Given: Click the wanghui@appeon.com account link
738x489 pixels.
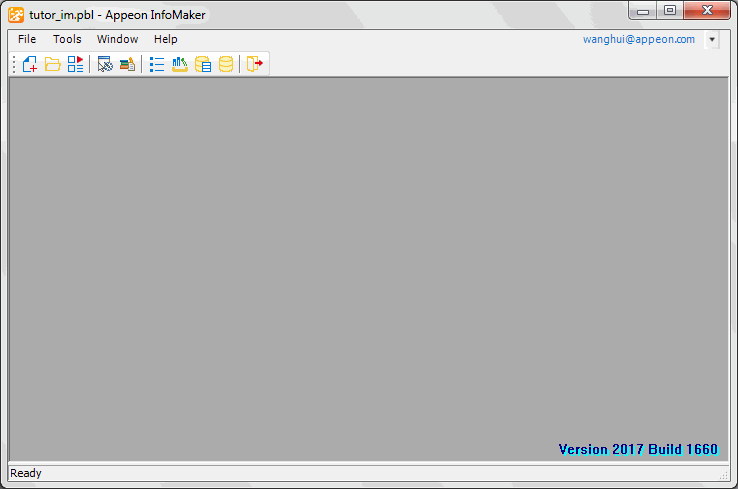Looking at the screenshot, I should click(639, 39).
